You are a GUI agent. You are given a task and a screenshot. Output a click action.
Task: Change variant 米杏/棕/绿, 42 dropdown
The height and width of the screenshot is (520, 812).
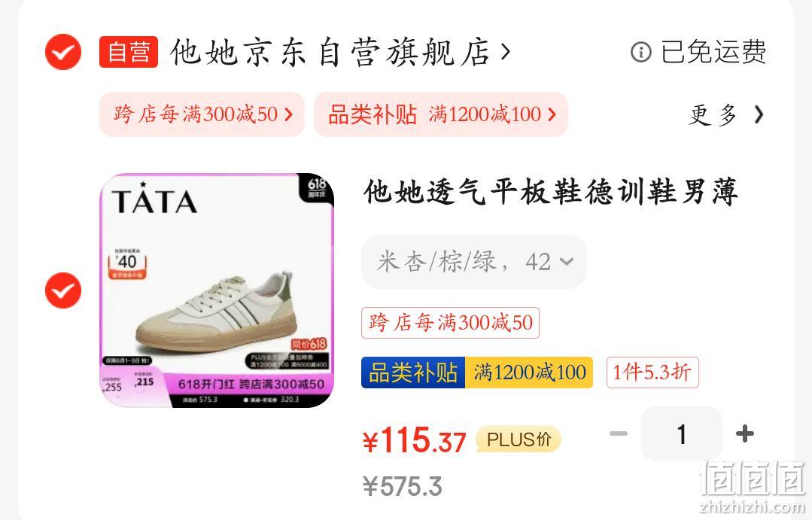(x=474, y=262)
